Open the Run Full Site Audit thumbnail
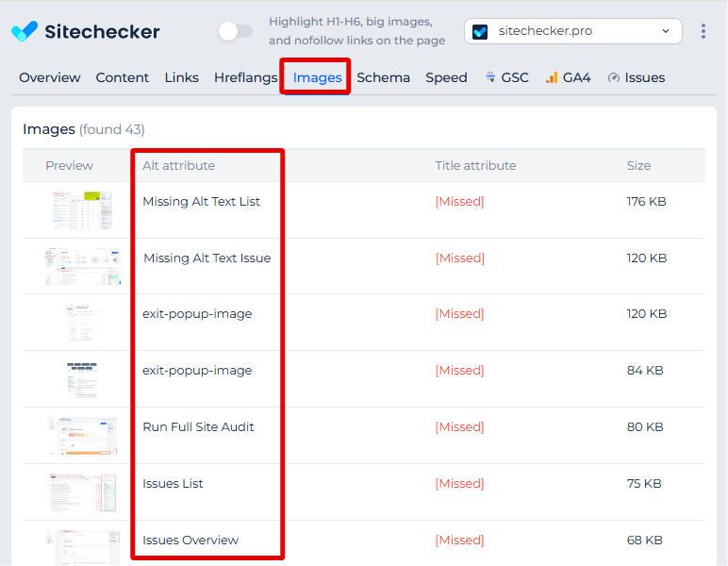728x566 pixels. tap(83, 436)
